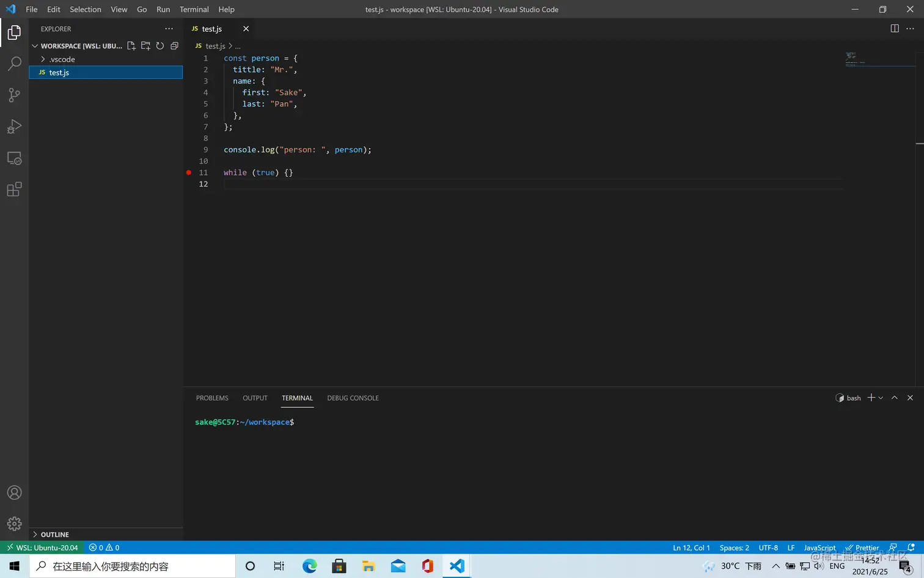This screenshot has width=924, height=578.
Task: Select test.js in the Explorer tree
Action: coord(106,72)
